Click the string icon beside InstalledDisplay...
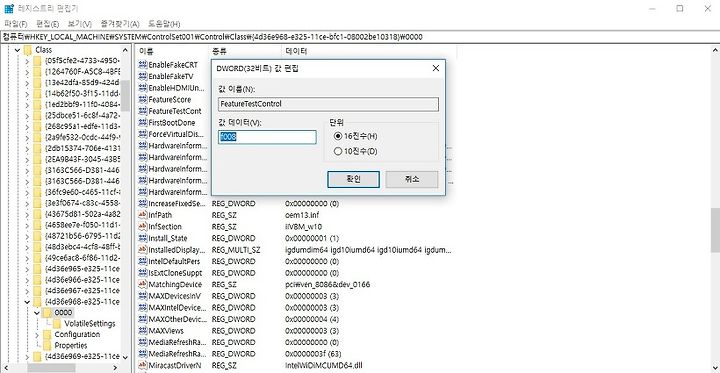720x373 pixels. (143, 250)
